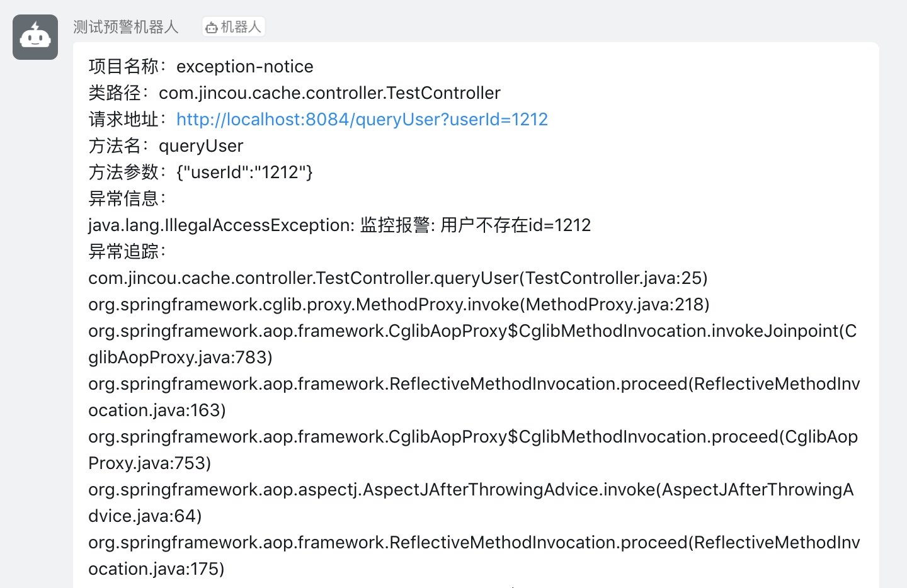The height and width of the screenshot is (588, 907).
Task: Select the 类路径 TestController class path line
Action: (294, 93)
